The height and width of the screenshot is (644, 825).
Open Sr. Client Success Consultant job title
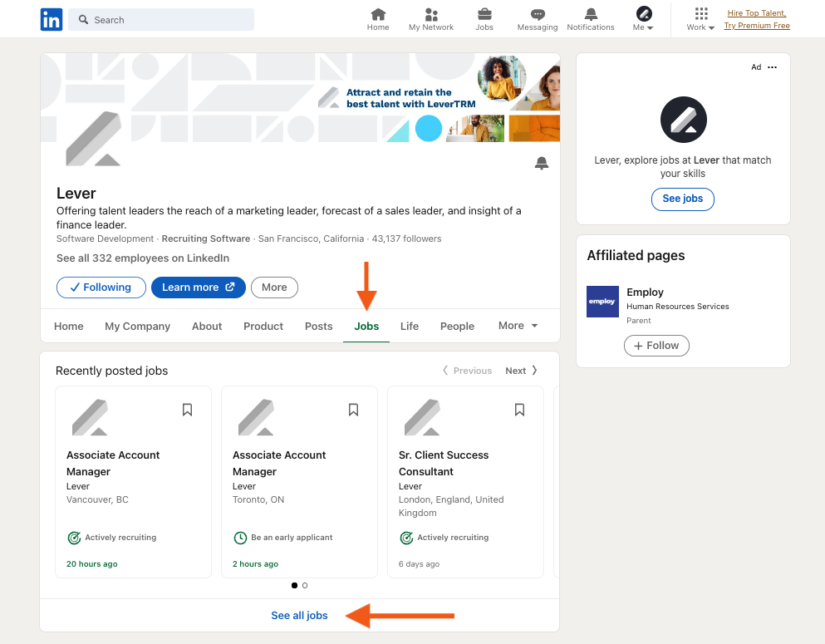coord(444,463)
